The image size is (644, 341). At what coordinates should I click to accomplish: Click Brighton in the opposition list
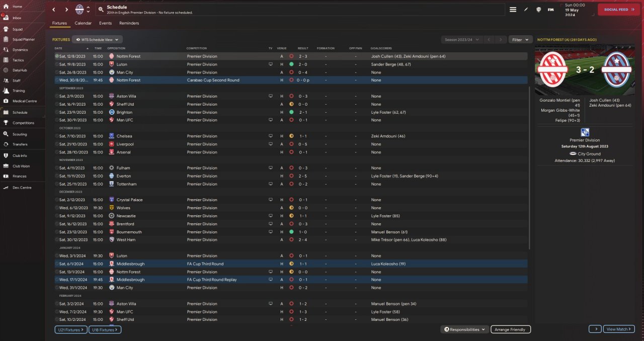click(x=124, y=112)
